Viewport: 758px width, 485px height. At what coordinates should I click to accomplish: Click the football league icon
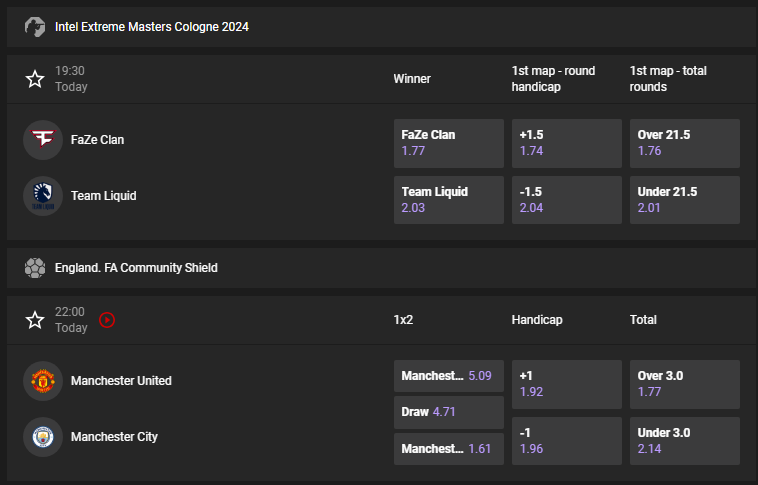(35, 268)
